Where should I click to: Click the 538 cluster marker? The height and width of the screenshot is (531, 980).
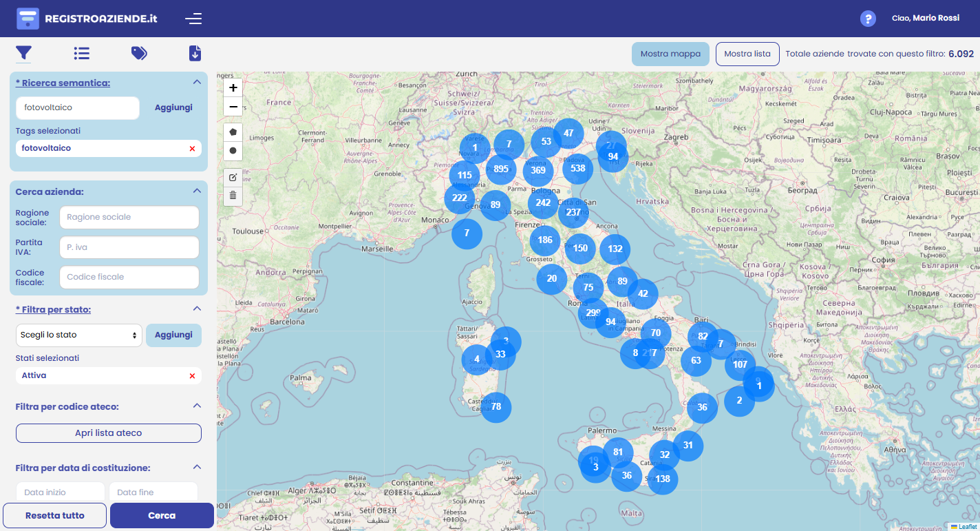tap(578, 168)
